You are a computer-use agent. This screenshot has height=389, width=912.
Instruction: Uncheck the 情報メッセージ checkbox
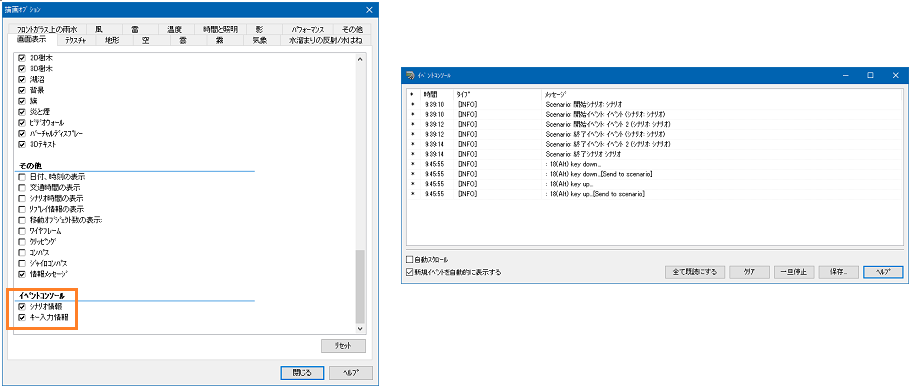[22, 274]
